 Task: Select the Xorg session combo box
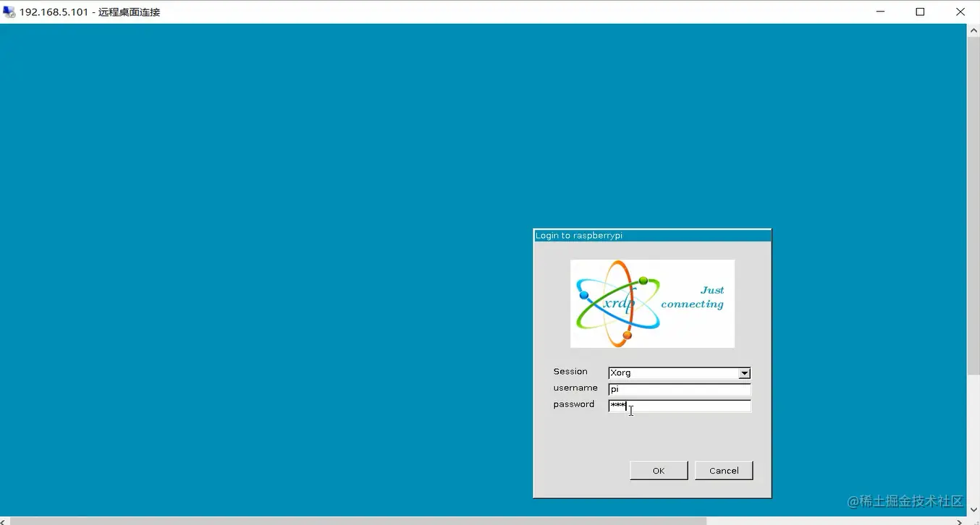680,373
